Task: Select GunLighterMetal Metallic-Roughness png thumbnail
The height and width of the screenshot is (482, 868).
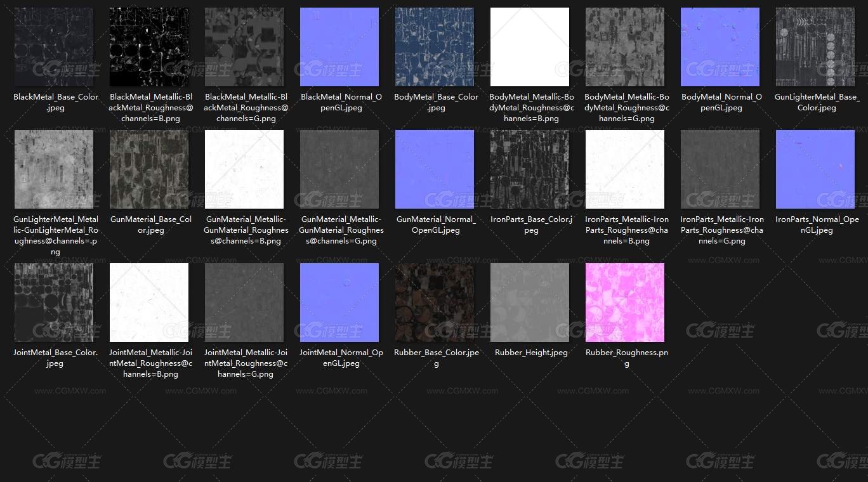Action: click(x=54, y=169)
